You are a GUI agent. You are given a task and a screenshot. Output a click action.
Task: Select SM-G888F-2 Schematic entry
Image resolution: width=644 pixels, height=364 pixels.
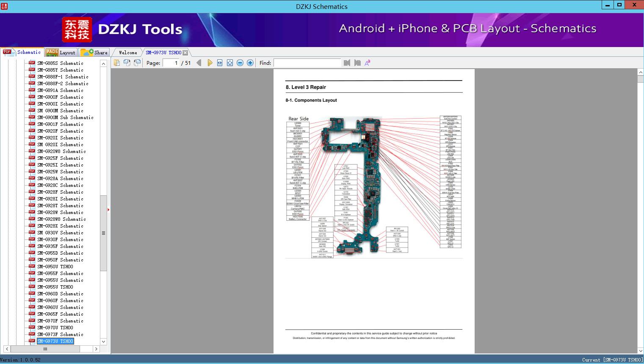(63, 83)
